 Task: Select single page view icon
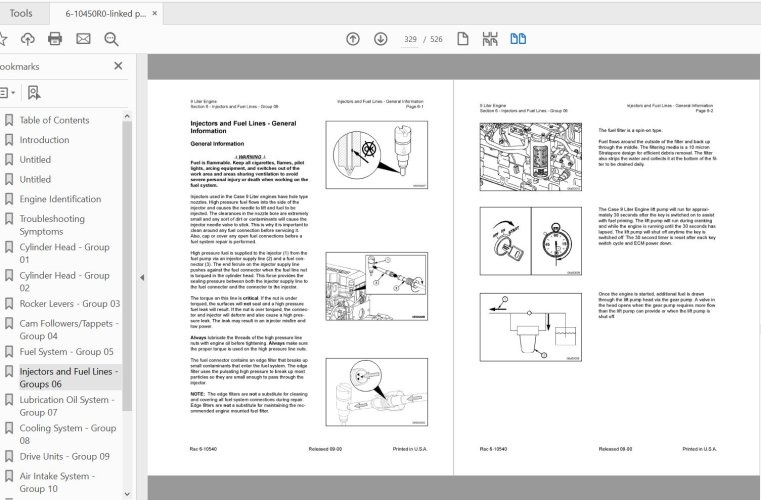[x=463, y=39]
